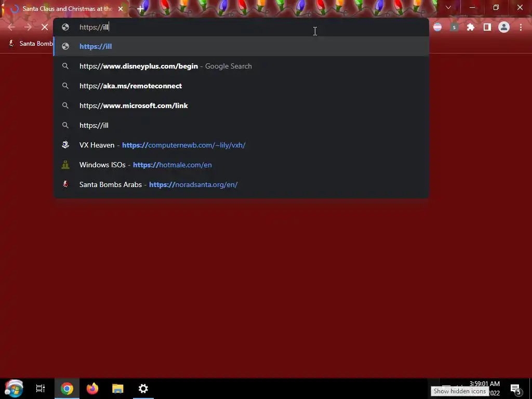Switch to Google Chrome on the taskbar
This screenshot has height=399, width=532.
67,389
